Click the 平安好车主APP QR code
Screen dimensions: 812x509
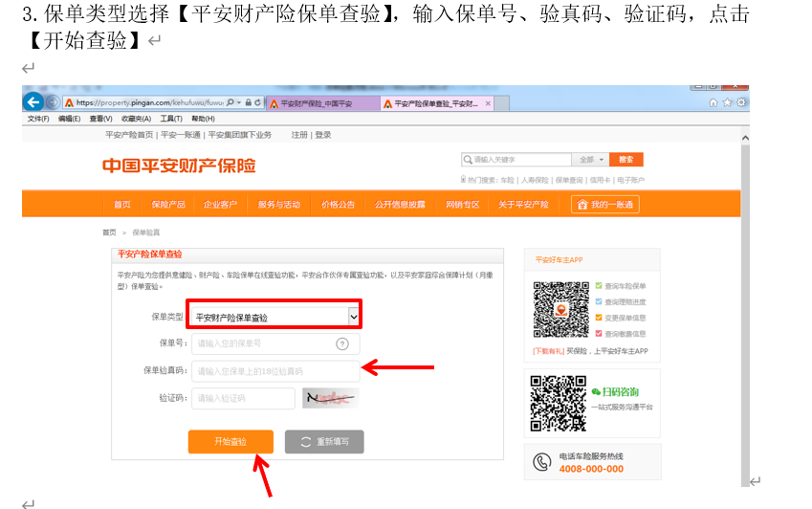560,311
